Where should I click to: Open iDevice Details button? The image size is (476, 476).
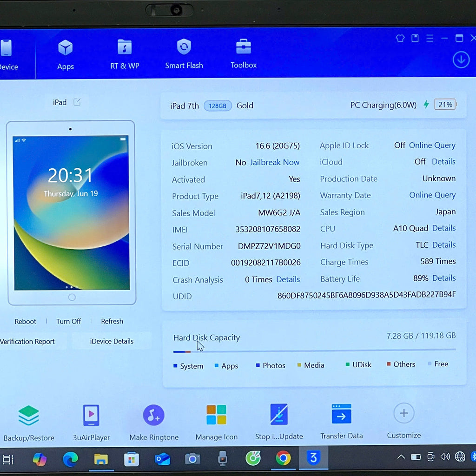pyautogui.click(x=112, y=341)
